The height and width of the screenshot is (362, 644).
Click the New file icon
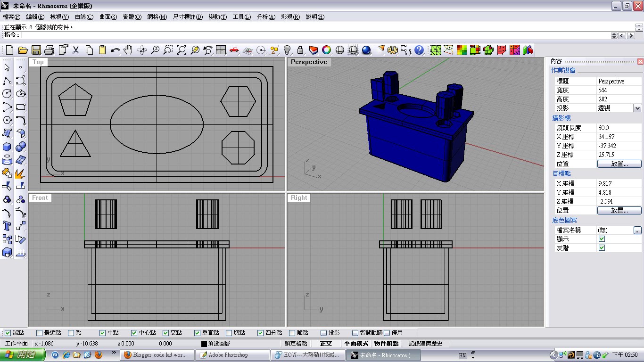coord(9,50)
